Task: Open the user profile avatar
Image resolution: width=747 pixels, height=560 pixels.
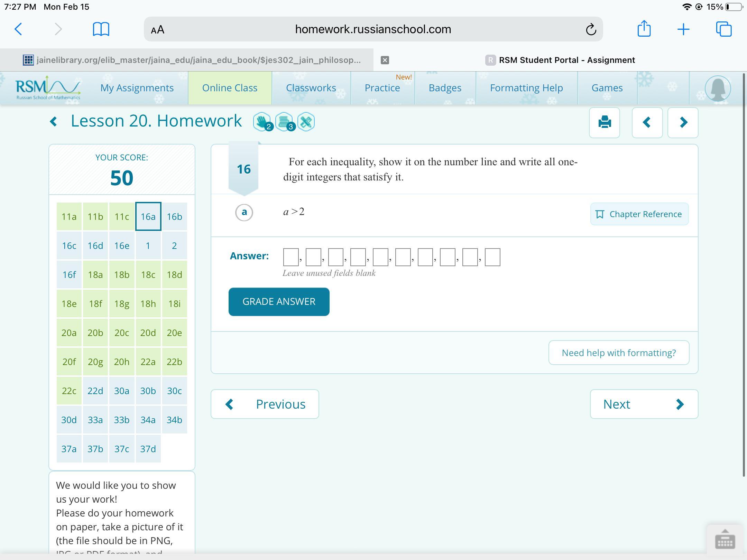Action: (x=718, y=88)
